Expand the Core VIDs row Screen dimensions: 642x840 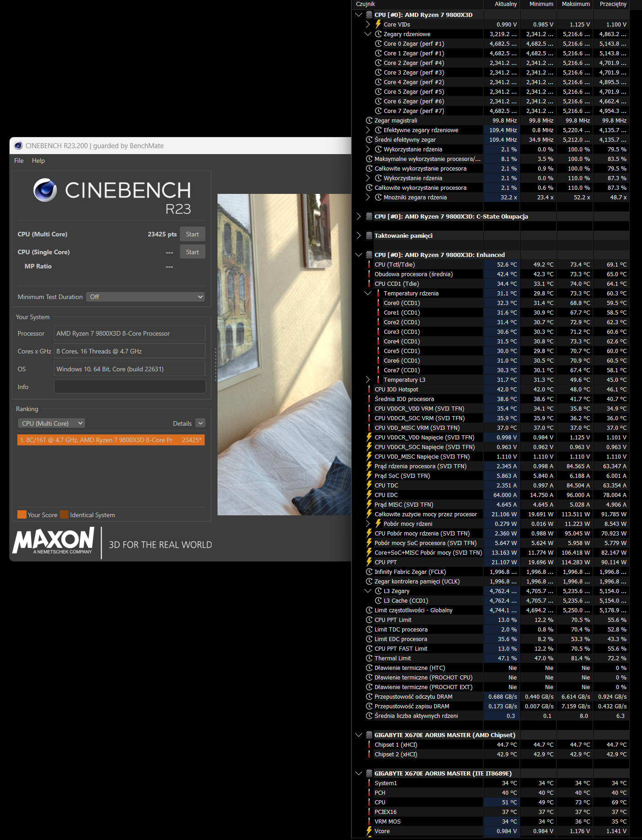click(368, 24)
